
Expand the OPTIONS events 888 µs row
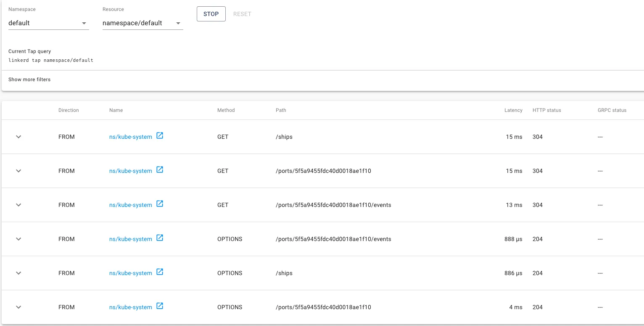click(x=18, y=239)
